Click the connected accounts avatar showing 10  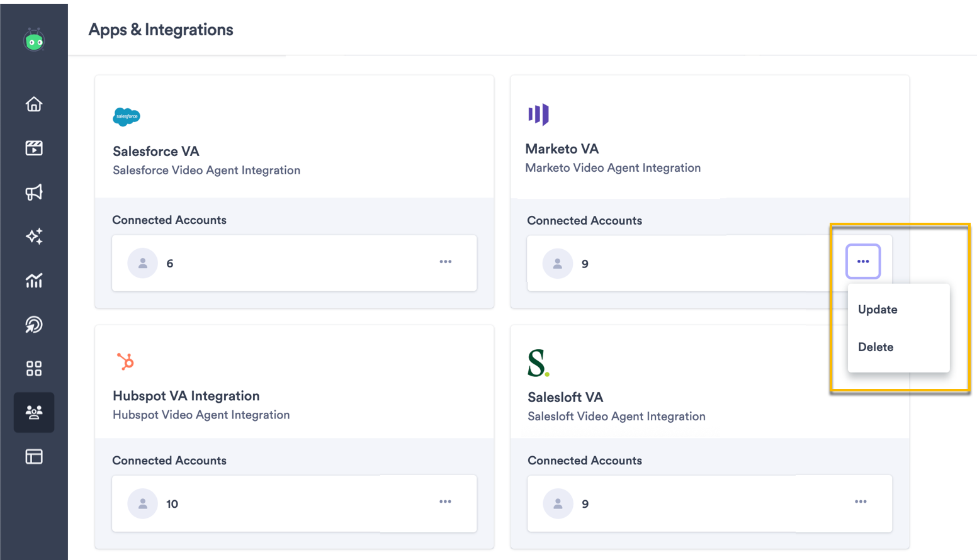point(142,503)
